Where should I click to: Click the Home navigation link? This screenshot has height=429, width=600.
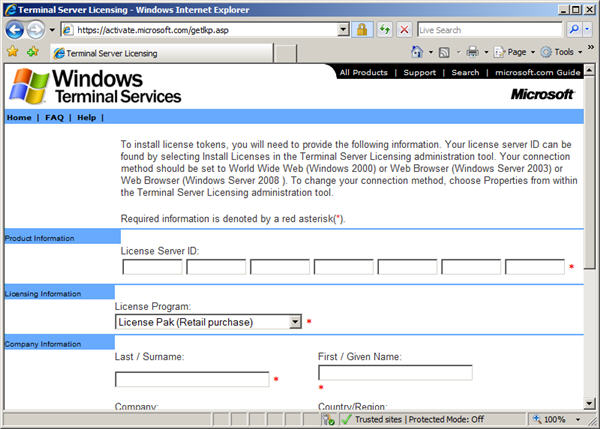[x=19, y=117]
